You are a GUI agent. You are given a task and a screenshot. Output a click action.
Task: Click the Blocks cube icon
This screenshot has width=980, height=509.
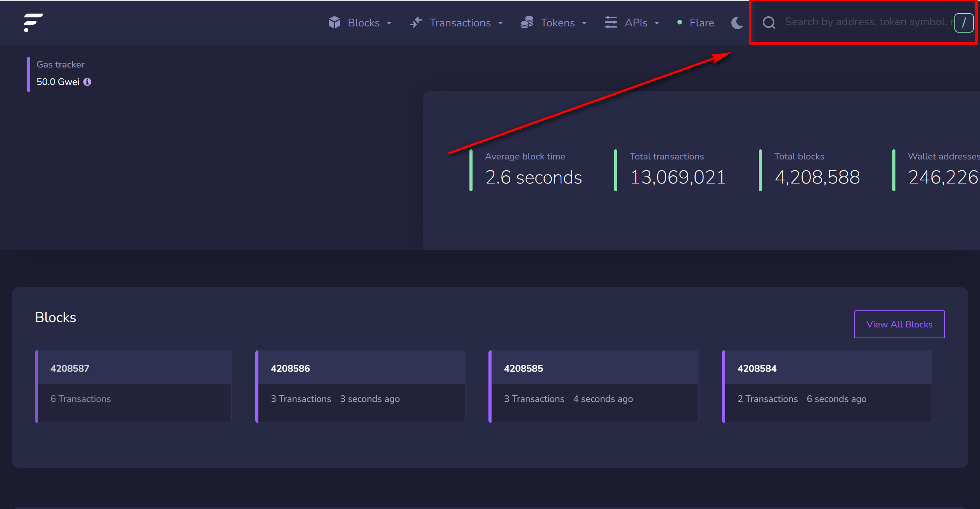334,23
